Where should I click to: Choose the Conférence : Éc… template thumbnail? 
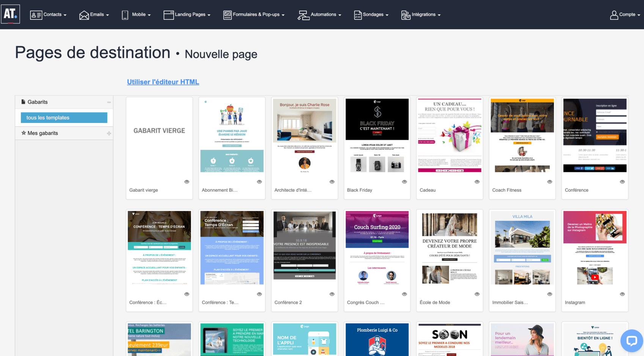point(159,248)
